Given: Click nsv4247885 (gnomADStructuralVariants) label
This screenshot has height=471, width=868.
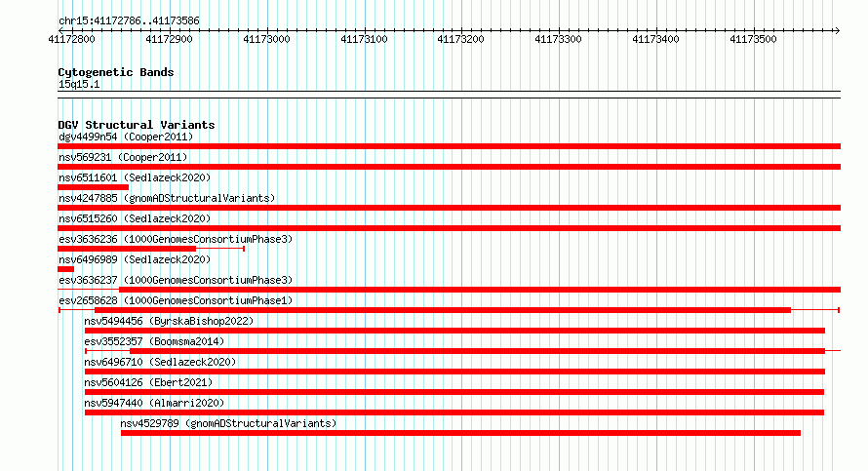Looking at the screenshot, I should (167, 198).
